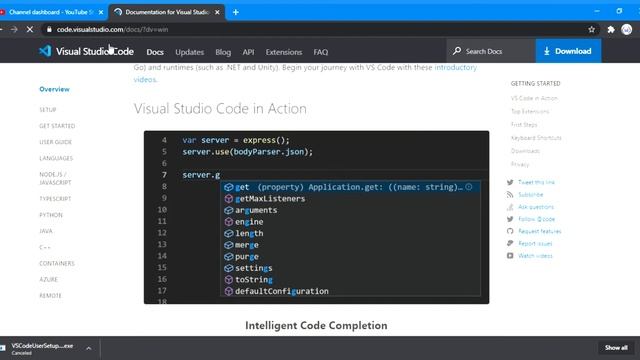Switch to the Channel dashboard YouTube tab
The image size is (640, 360).
tap(51, 12)
